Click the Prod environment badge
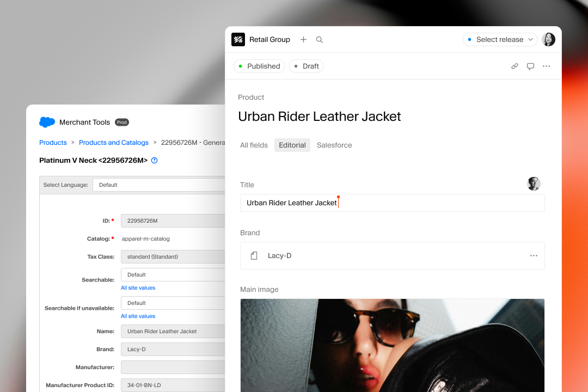588x392 pixels. pyautogui.click(x=122, y=122)
